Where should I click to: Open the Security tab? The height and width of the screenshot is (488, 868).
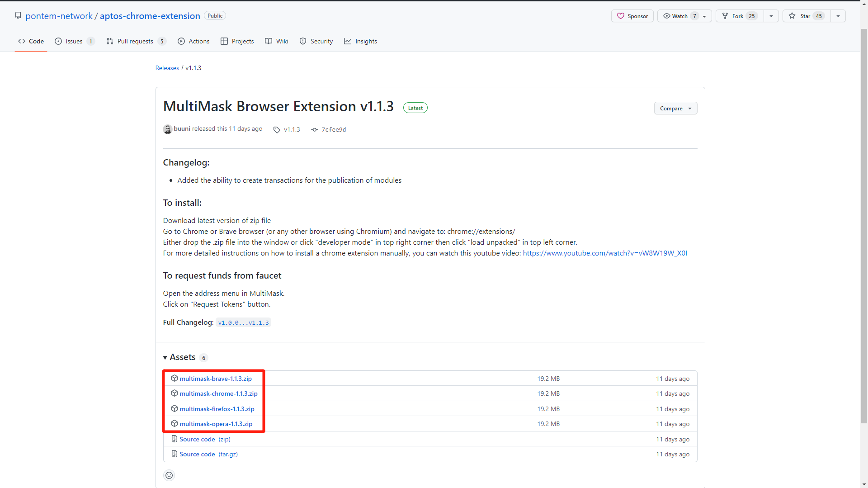pyautogui.click(x=316, y=41)
